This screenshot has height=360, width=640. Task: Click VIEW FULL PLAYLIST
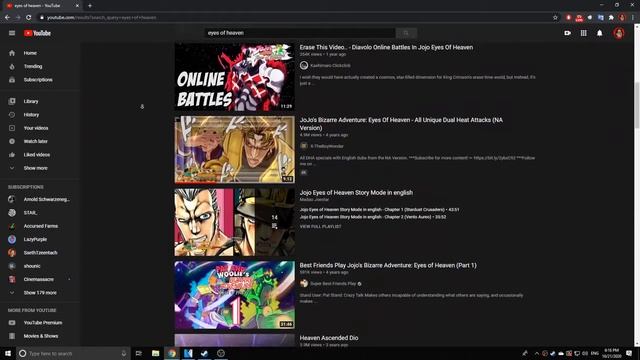click(x=320, y=227)
